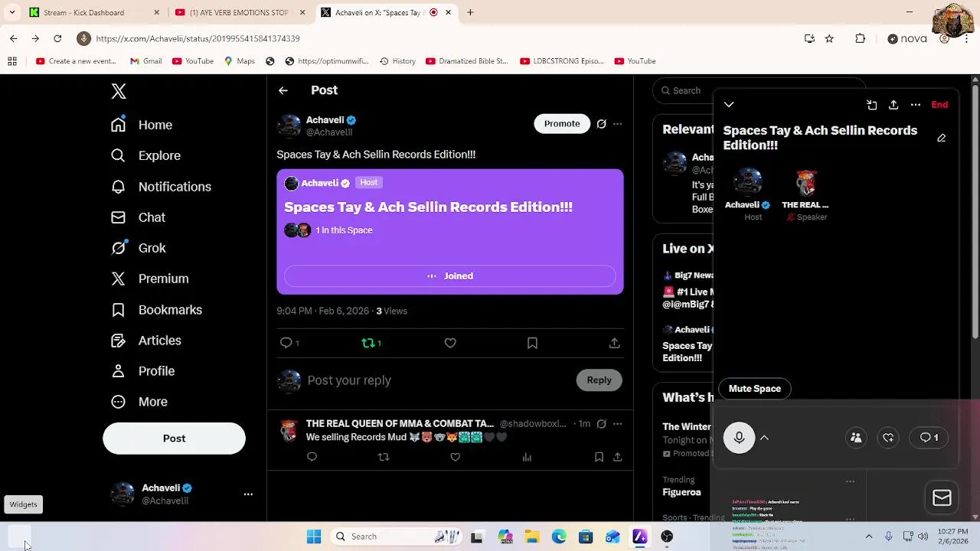The height and width of the screenshot is (551, 980).
Task: Bookmark this page with the star icon
Action: click(829, 38)
